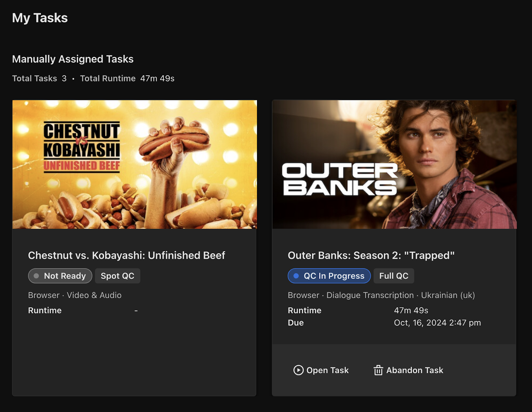This screenshot has width=532, height=412.
Task: Click the Total Runtime 47m 49s summary
Action: 127,78
